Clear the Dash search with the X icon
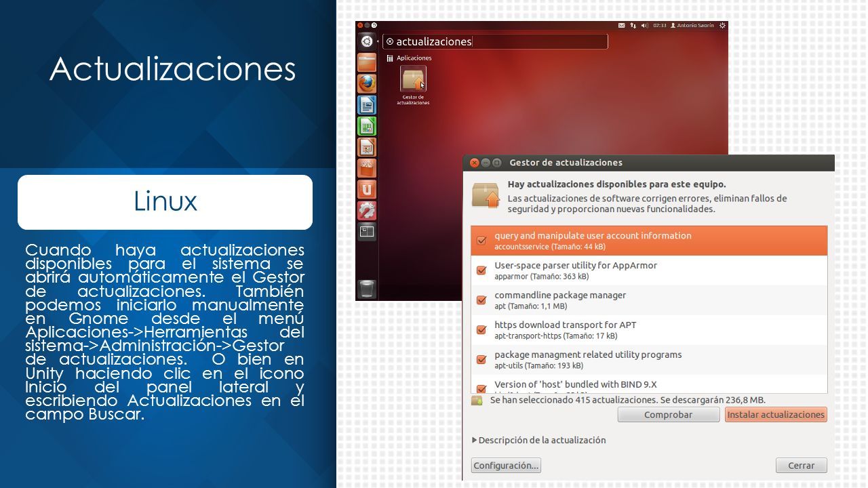Viewport: 868px width, 488px height. pos(390,42)
